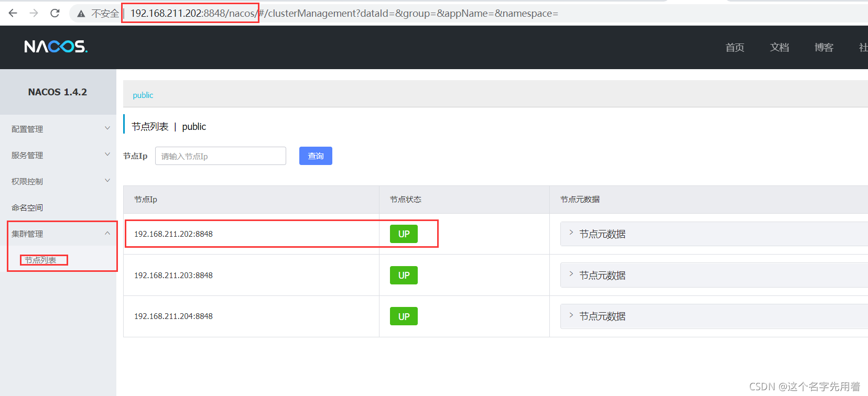The width and height of the screenshot is (868, 396).
Task: Click the 节点Ip search input field
Action: [221, 156]
